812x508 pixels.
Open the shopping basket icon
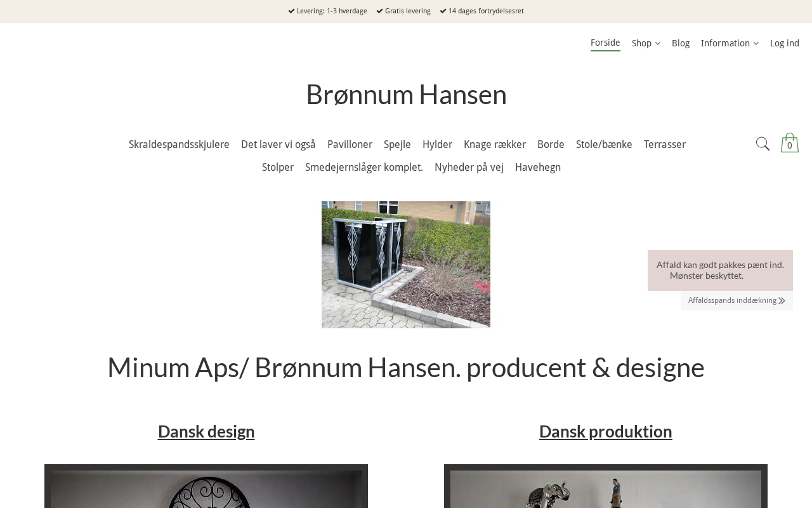click(x=790, y=143)
